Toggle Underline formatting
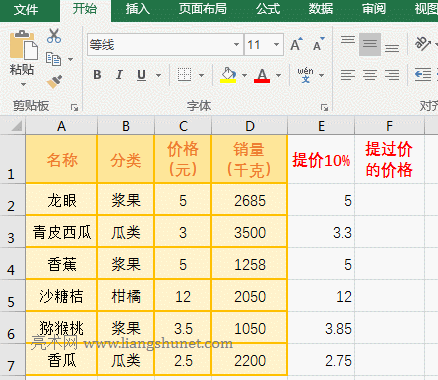Screen dimensions: 438x380 141,75
